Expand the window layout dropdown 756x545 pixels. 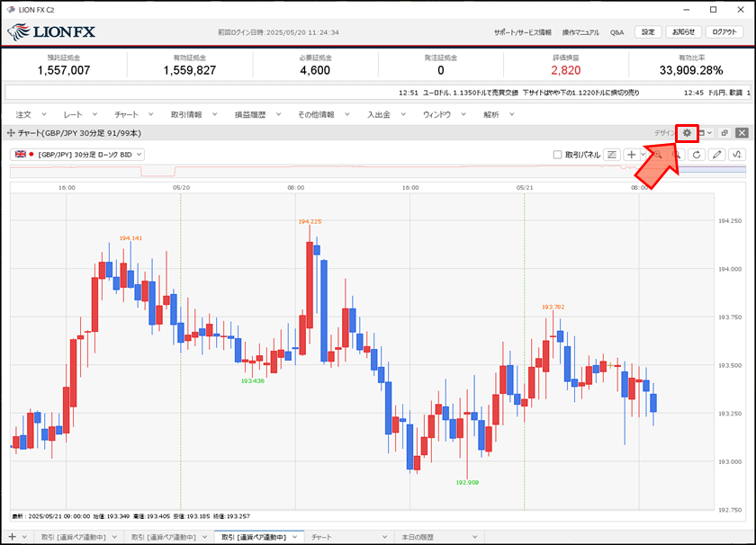[x=706, y=133]
